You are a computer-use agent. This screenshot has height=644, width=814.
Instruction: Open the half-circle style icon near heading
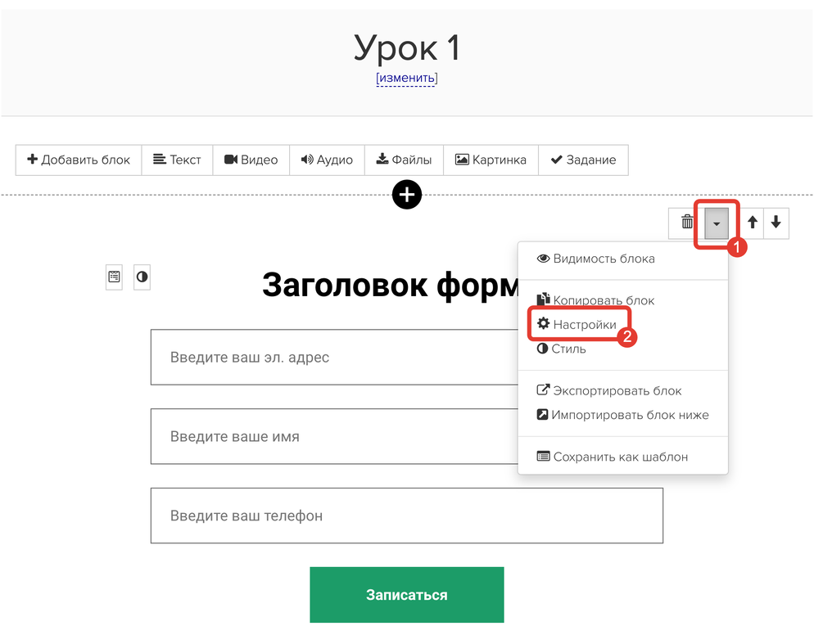point(142,277)
